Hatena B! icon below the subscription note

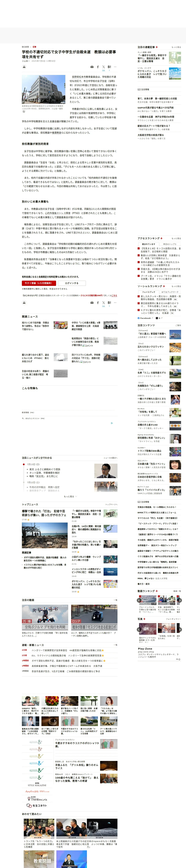(109, 303)
